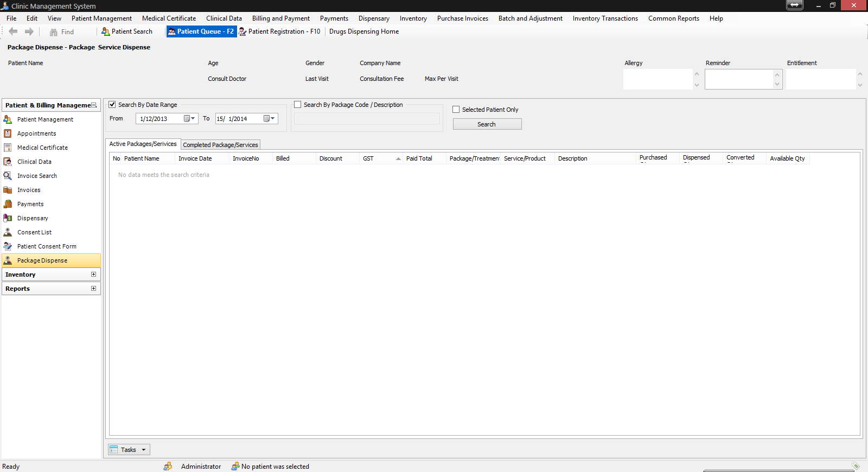
Task: Click the tag icon in status bar corner
Action: pos(856,466)
